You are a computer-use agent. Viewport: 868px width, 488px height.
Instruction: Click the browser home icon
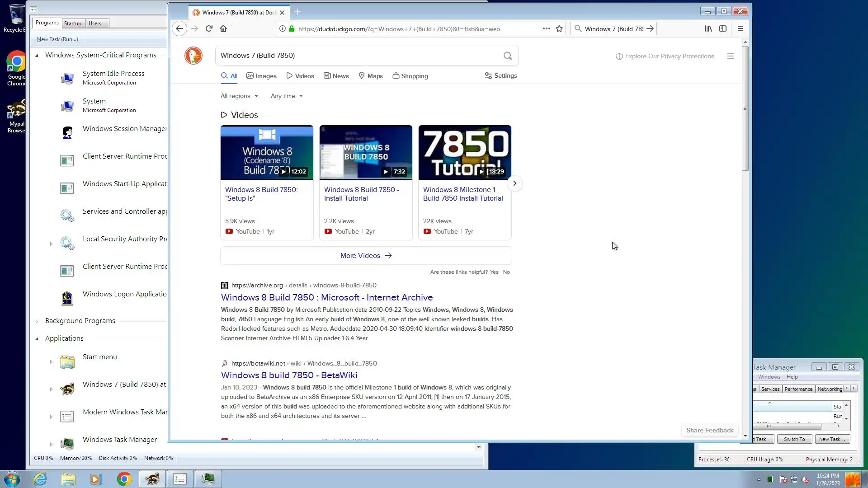(x=223, y=28)
